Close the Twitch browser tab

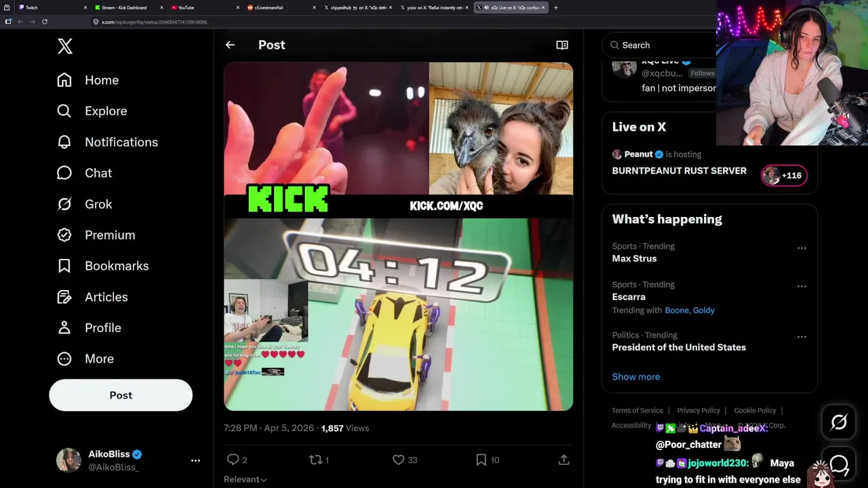85,7
